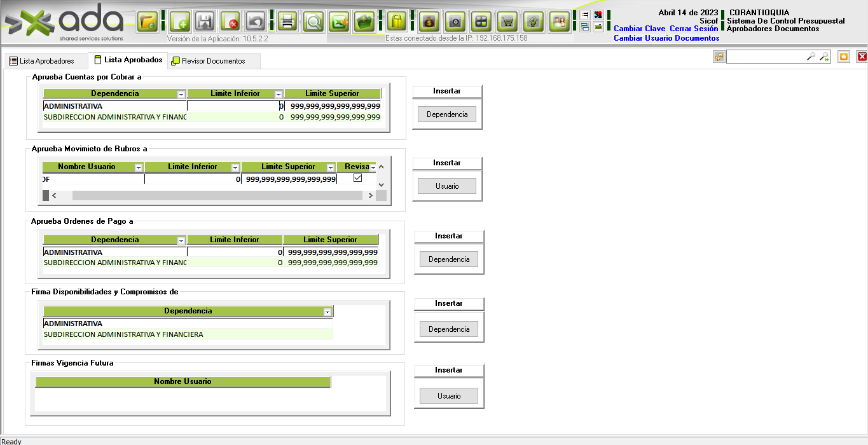Click up arrow of Rubros grid vertical scrollbar
Screen dimensions: 868x445
click(x=381, y=167)
